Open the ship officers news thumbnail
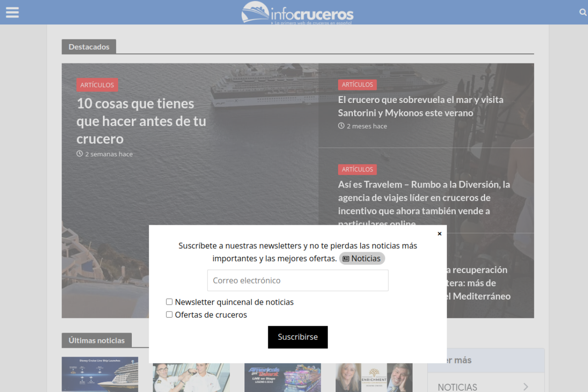The width and height of the screenshot is (588, 392). 191,377
